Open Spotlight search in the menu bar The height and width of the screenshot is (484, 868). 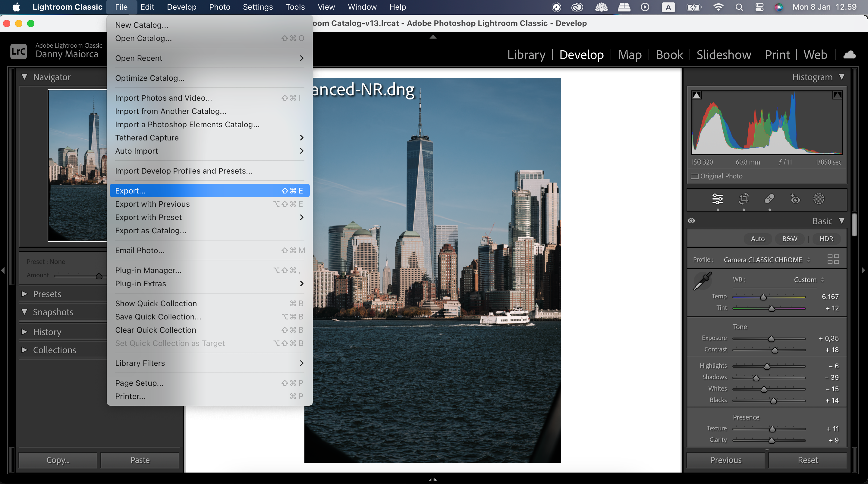click(x=739, y=7)
